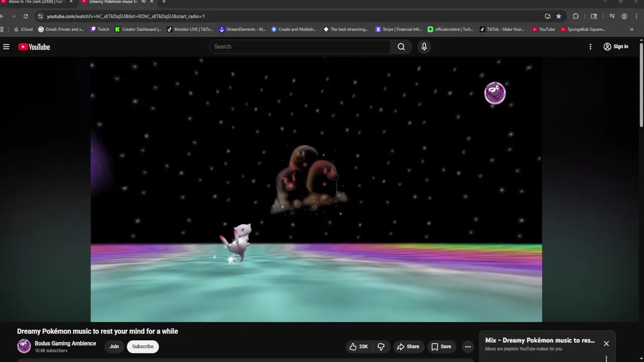Viewport: 644px width, 362px height.
Task: Toggle the bookmark star for this page
Action: tap(558, 16)
